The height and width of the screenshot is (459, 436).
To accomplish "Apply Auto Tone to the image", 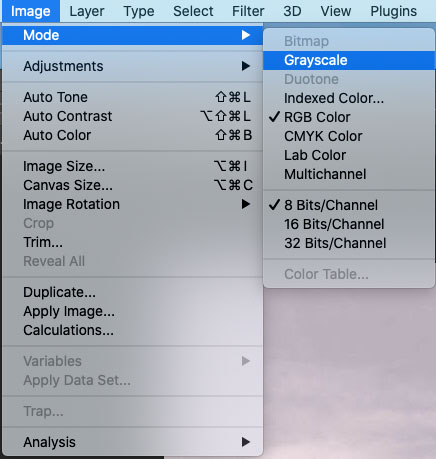I will click(x=132, y=97).
